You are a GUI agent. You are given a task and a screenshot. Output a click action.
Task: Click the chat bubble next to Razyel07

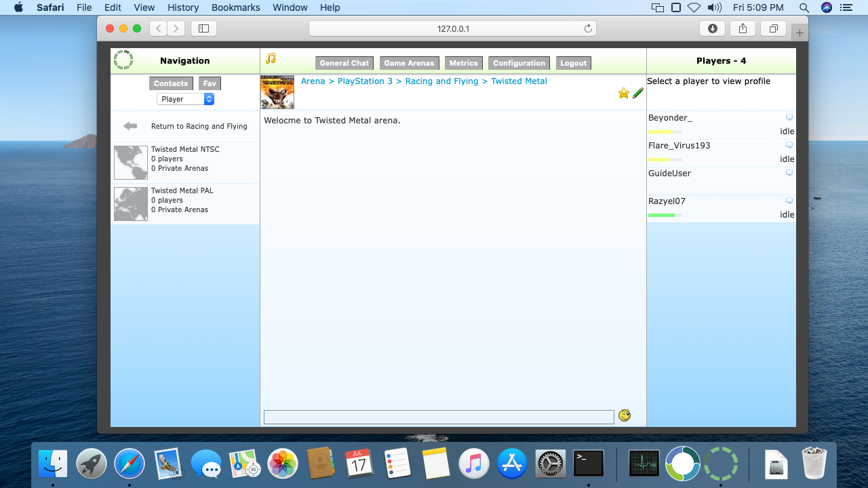(x=789, y=201)
